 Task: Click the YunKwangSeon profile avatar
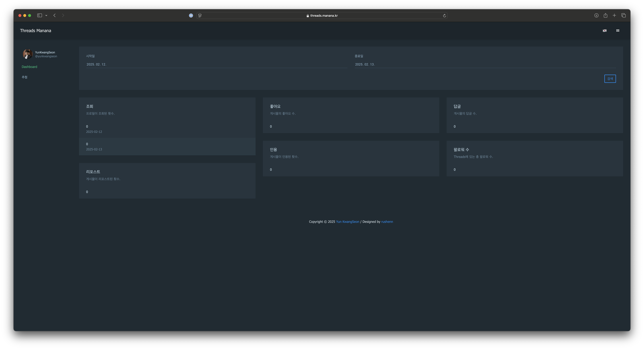tap(28, 54)
